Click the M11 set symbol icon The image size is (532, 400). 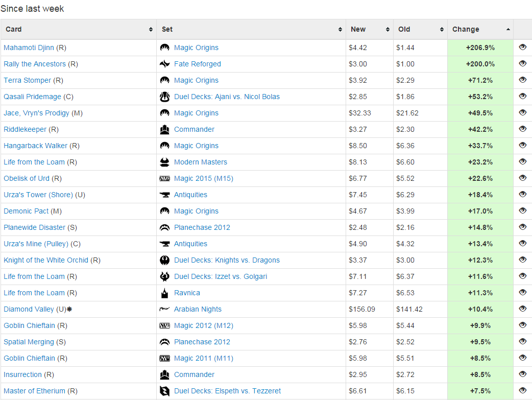[x=164, y=358]
